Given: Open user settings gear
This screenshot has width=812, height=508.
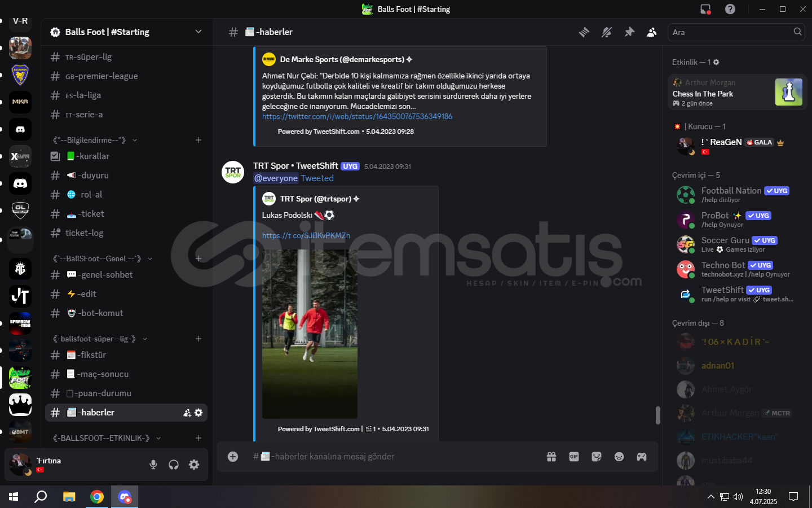Looking at the screenshot, I should (x=194, y=465).
